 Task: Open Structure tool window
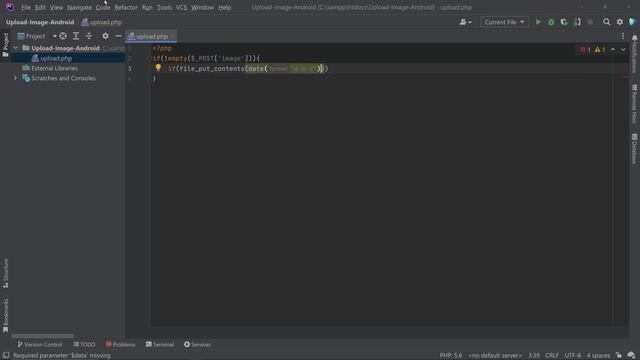pos(5,273)
